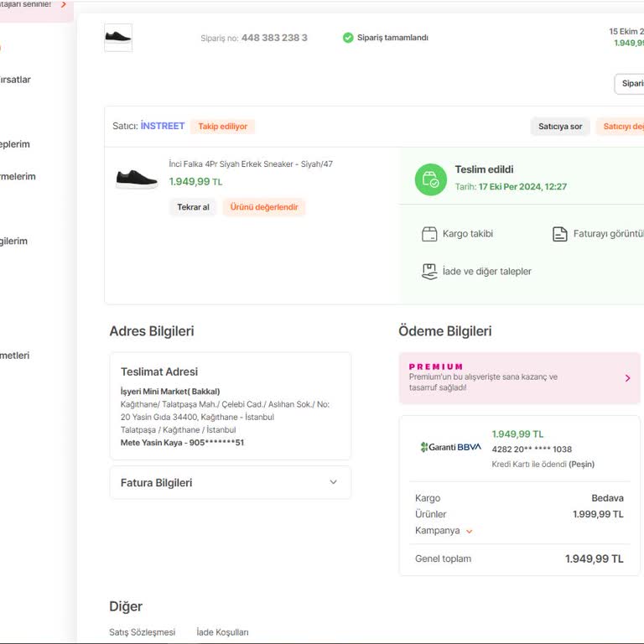
Task: Click the Ürünü değerlendir button
Action: 264,207
